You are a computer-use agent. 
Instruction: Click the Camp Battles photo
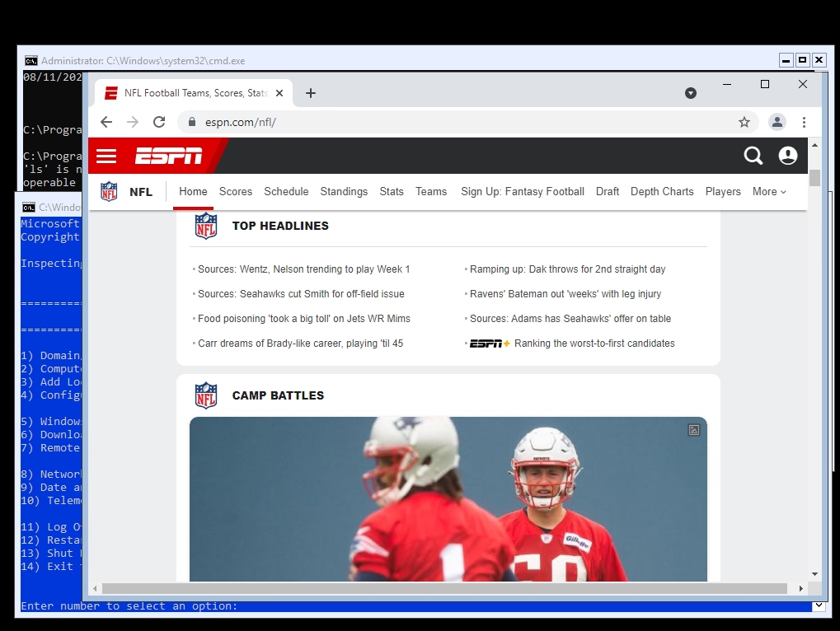(448, 499)
